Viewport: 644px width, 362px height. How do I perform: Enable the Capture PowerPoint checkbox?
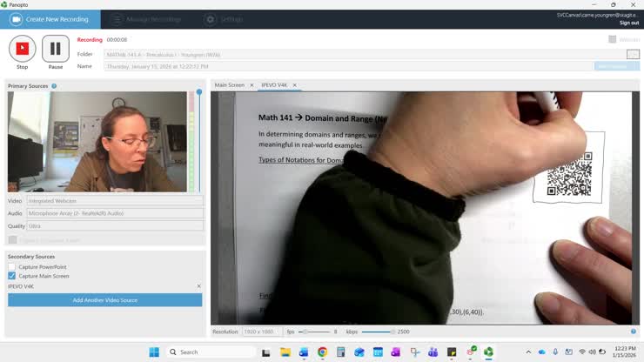12,266
